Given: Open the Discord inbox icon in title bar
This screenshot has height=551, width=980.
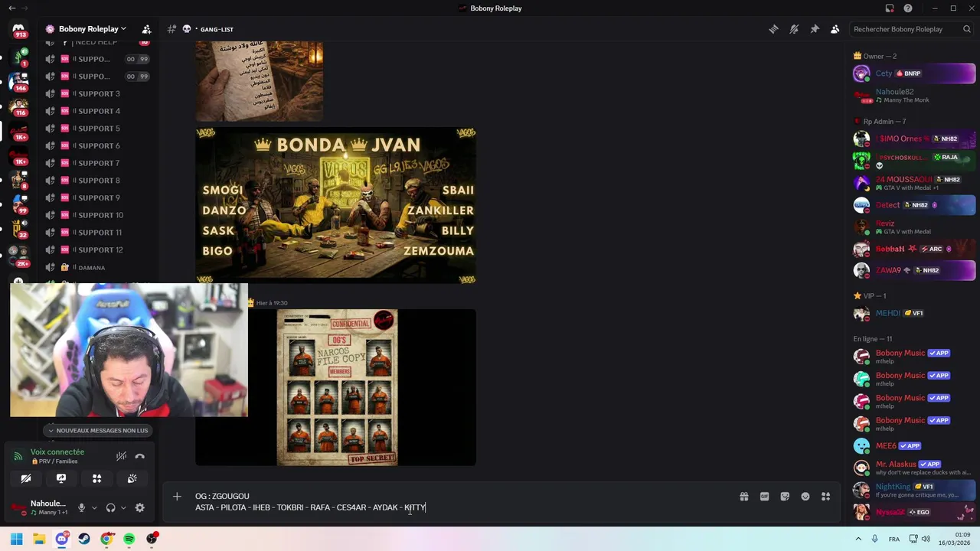Looking at the screenshot, I should pyautogui.click(x=889, y=8).
